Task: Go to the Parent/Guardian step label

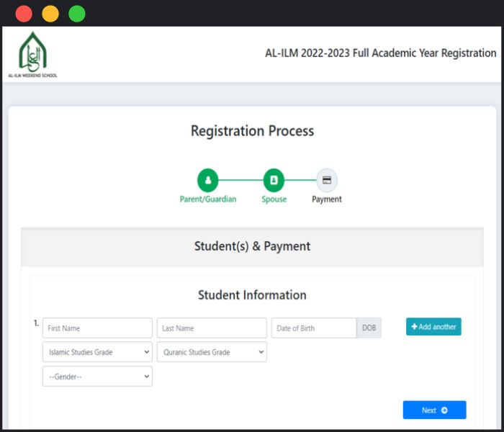Action: pyautogui.click(x=208, y=199)
